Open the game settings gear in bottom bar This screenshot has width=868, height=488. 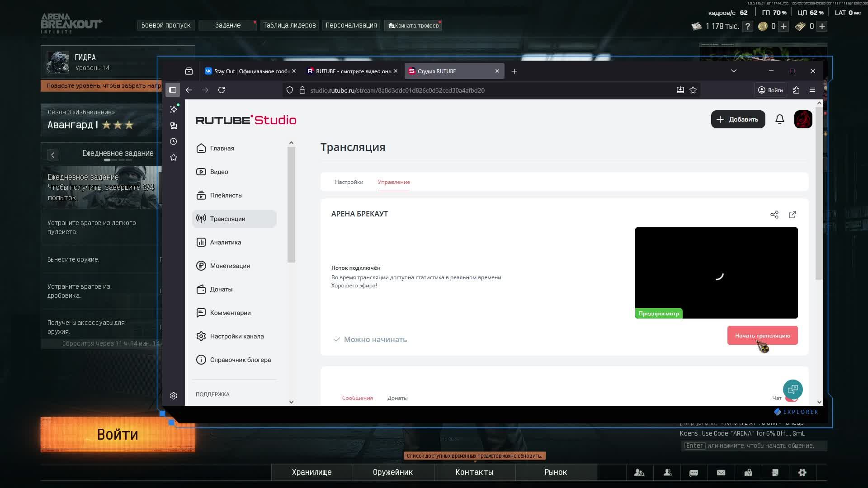[x=802, y=472]
